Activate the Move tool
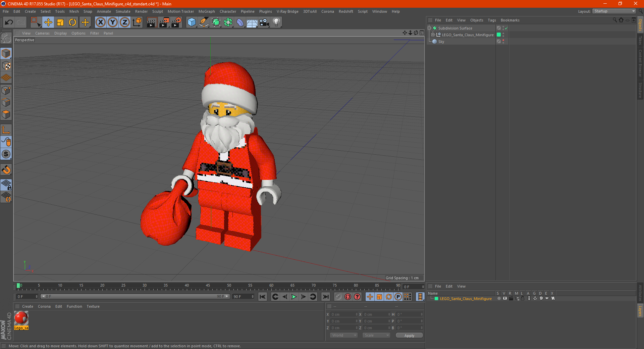This screenshot has height=349, width=644. click(48, 22)
